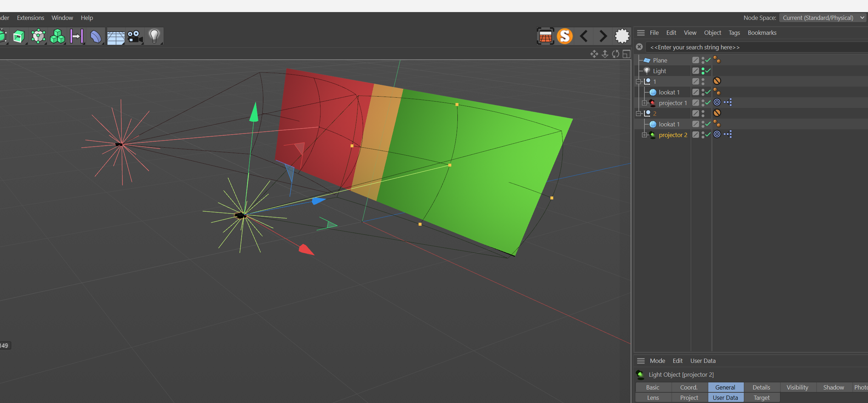The image size is (868, 403).
Task: Open the Node Space dropdown
Action: [823, 18]
